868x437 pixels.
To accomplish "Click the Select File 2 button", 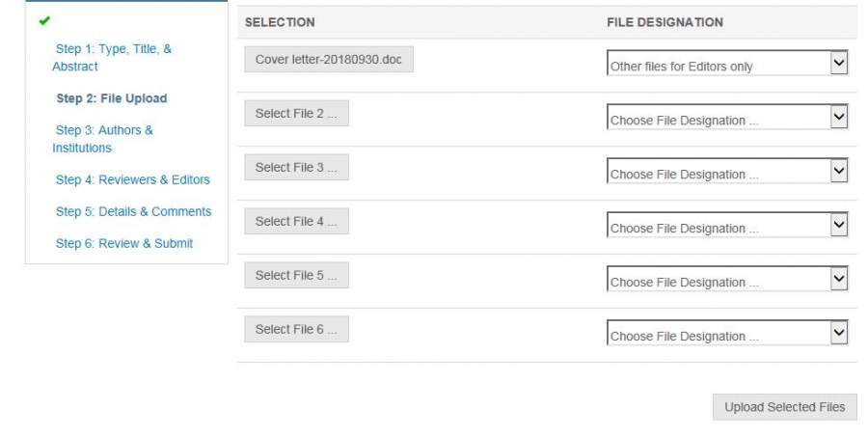I will click(x=296, y=114).
